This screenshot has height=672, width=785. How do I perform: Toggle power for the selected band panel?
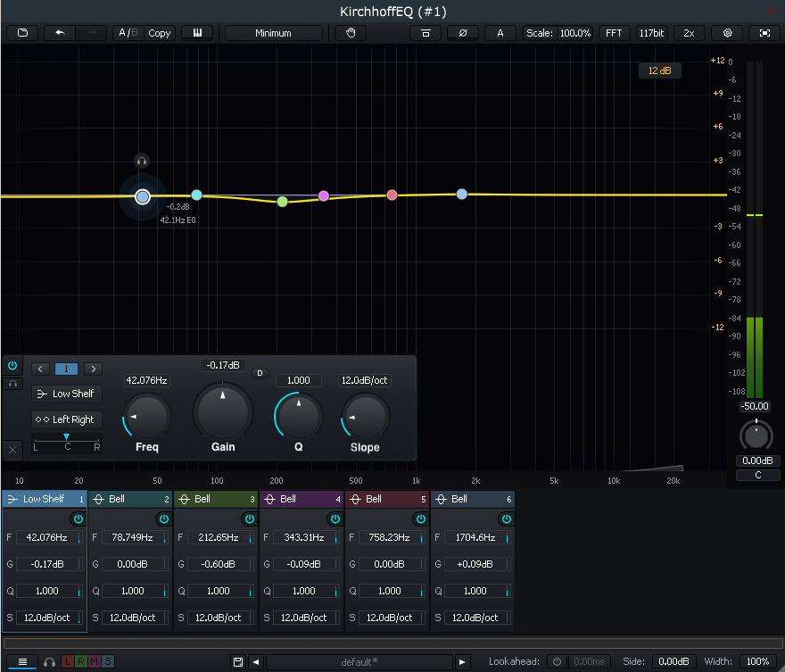pos(12,366)
